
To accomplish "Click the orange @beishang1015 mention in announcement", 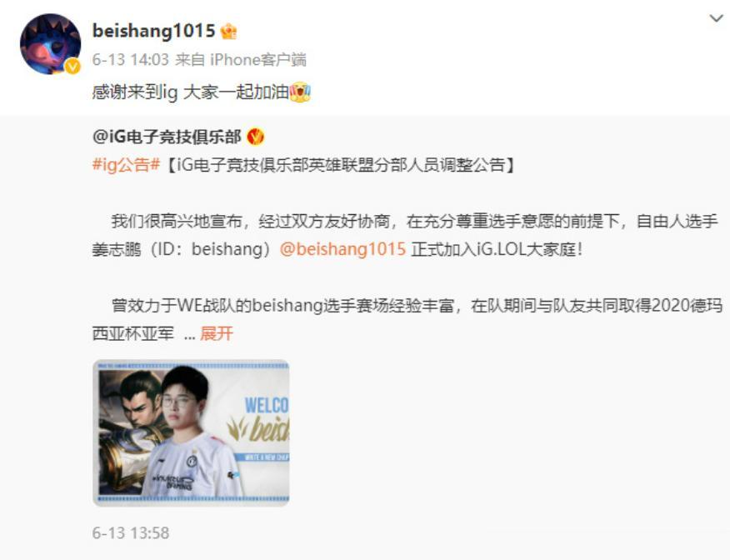I will [x=343, y=249].
